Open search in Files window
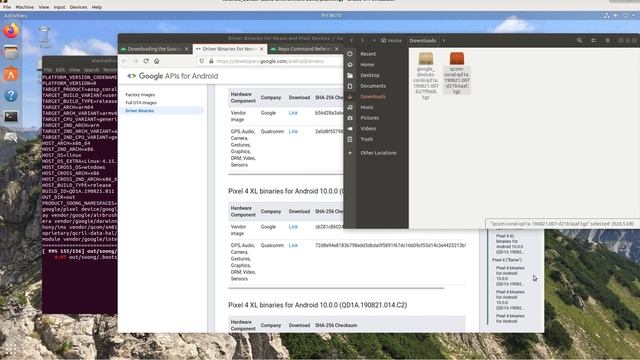The width and height of the screenshot is (640, 360). point(580,40)
